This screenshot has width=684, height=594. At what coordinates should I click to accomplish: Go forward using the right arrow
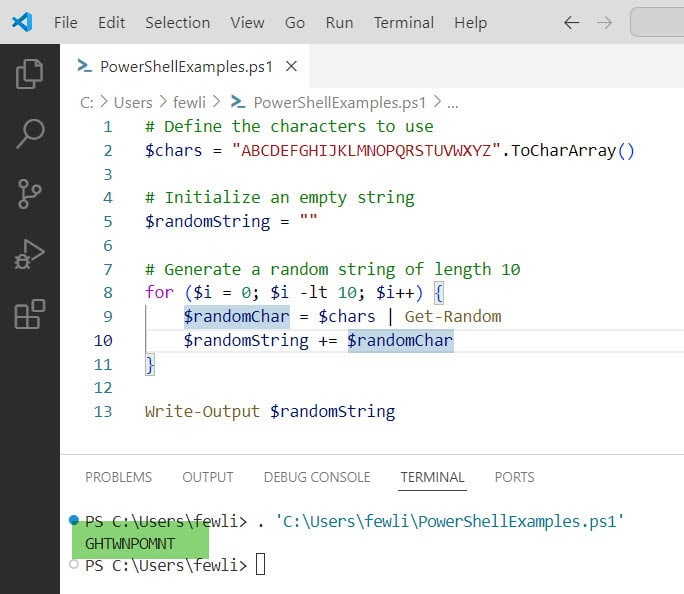click(604, 23)
